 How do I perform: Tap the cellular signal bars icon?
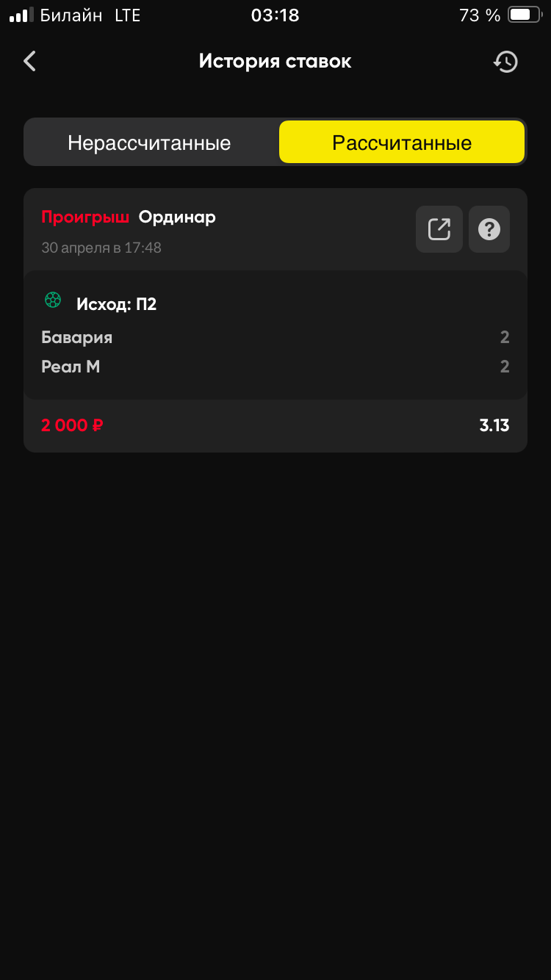tap(21, 15)
